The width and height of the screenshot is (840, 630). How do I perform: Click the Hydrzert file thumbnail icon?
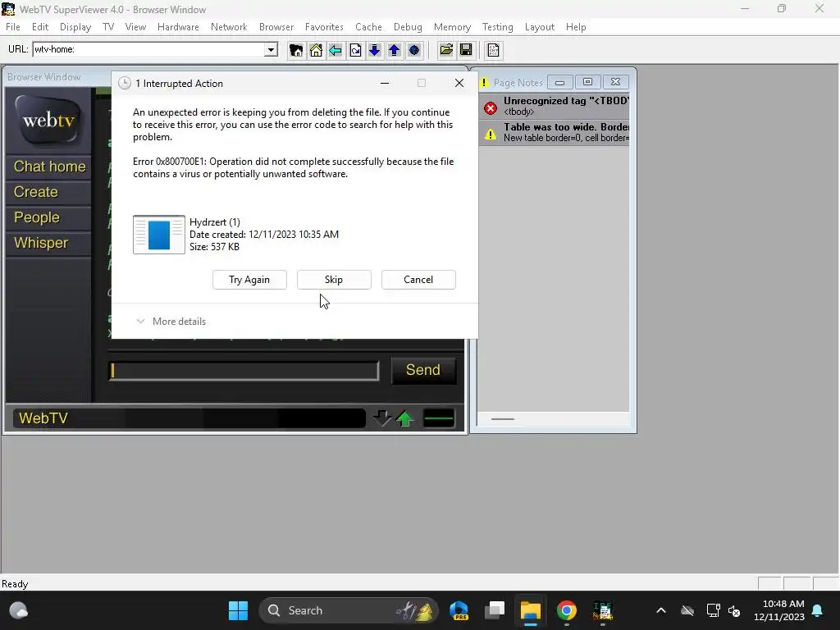pos(159,235)
